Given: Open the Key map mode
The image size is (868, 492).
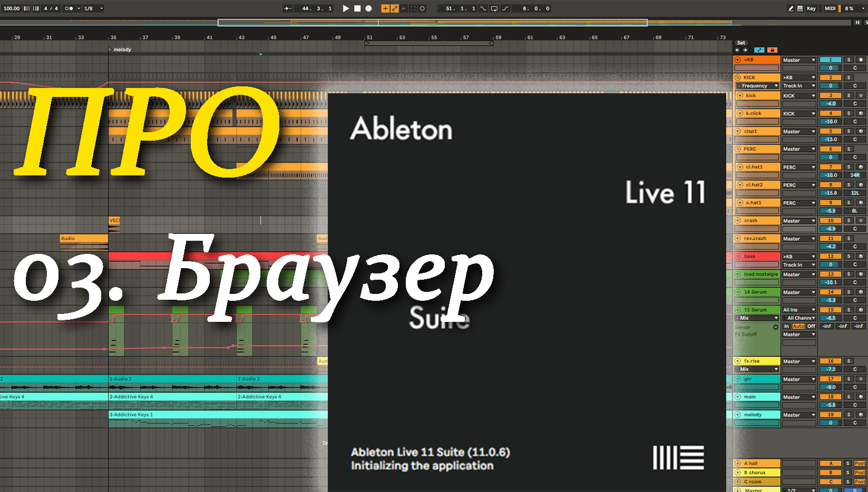Looking at the screenshot, I should tap(811, 8).
